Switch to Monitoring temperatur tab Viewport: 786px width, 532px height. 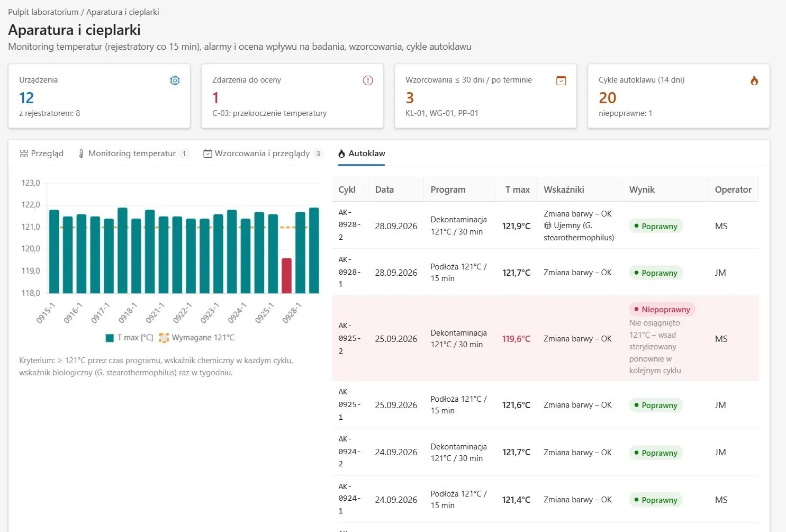coord(132,154)
